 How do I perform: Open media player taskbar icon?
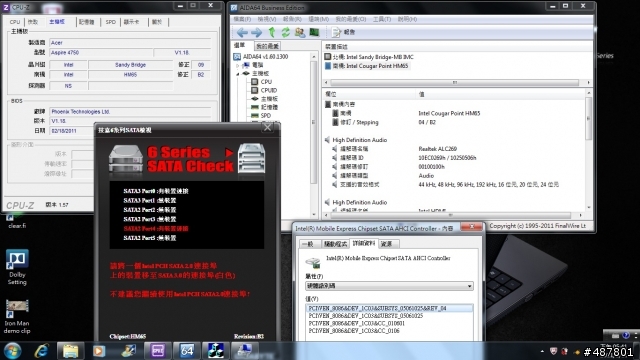(x=99, y=351)
